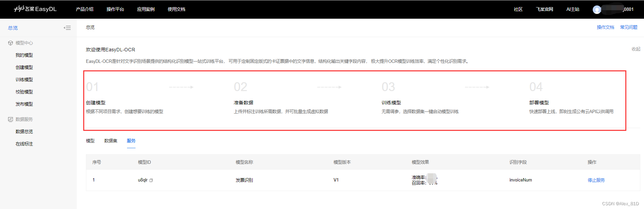Open the 社区 link

(x=518, y=9)
